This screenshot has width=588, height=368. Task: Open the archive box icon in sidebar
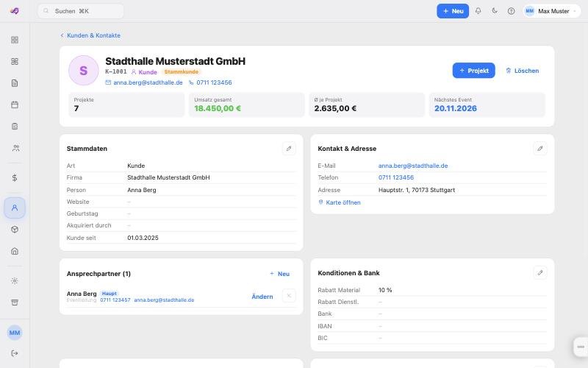[15, 302]
